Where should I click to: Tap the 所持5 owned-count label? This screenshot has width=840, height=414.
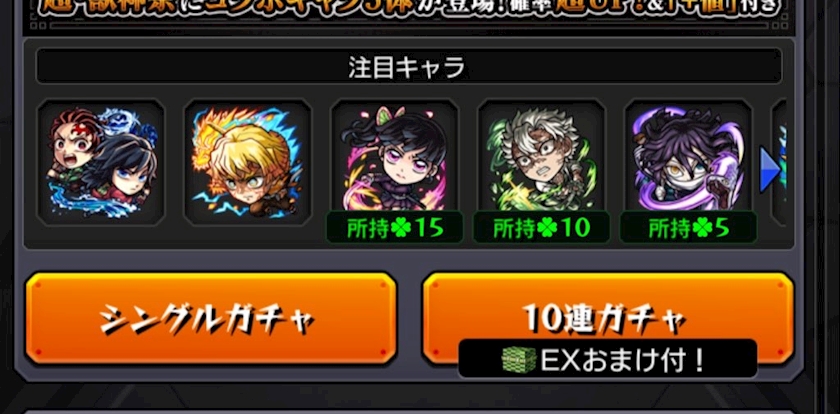[688, 228]
